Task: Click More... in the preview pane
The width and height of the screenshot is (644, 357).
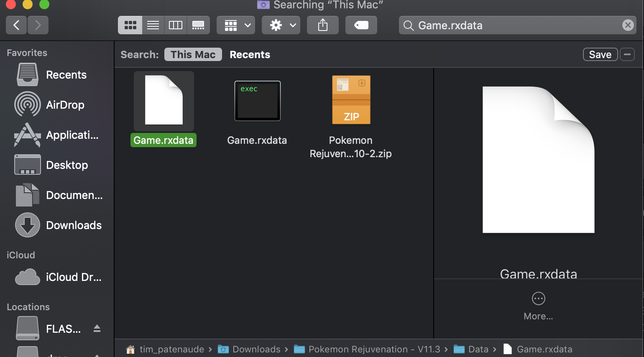Action: 538,306
